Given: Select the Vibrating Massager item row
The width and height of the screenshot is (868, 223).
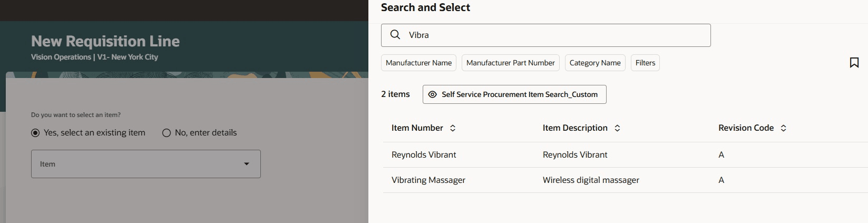Looking at the screenshot, I should (428, 180).
